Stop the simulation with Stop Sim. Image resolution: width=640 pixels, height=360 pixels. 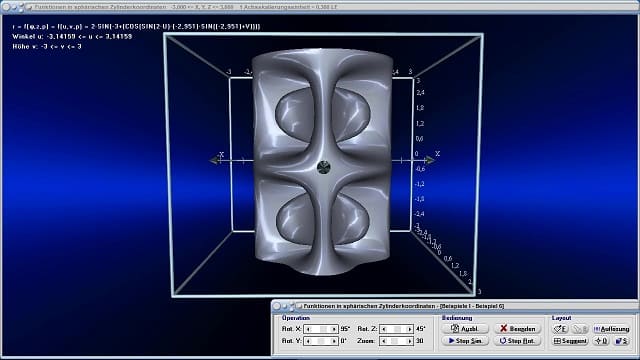coord(465,341)
